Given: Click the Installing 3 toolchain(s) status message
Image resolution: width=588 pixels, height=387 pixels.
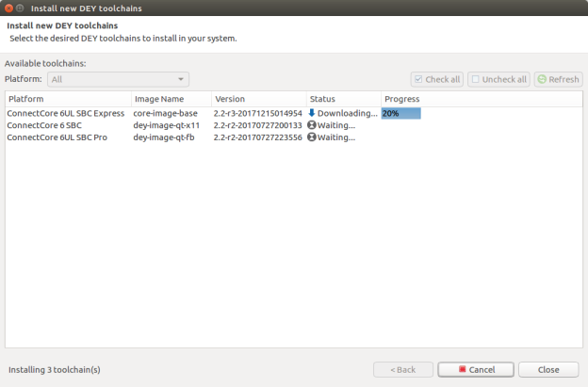Looking at the screenshot, I should click(x=55, y=370).
